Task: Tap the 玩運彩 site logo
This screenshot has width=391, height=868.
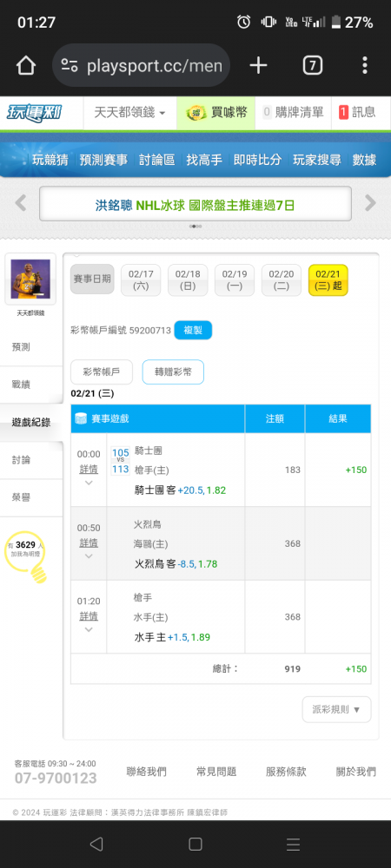Action: 35,112
